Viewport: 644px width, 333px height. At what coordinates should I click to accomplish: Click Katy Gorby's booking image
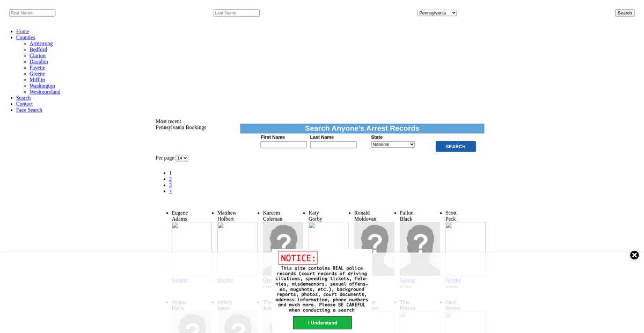coord(328,236)
